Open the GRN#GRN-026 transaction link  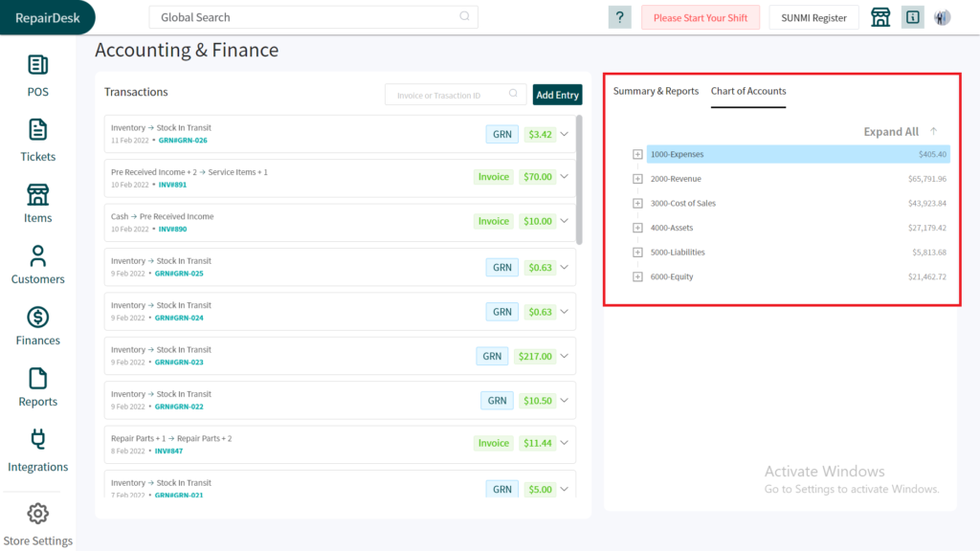(183, 141)
